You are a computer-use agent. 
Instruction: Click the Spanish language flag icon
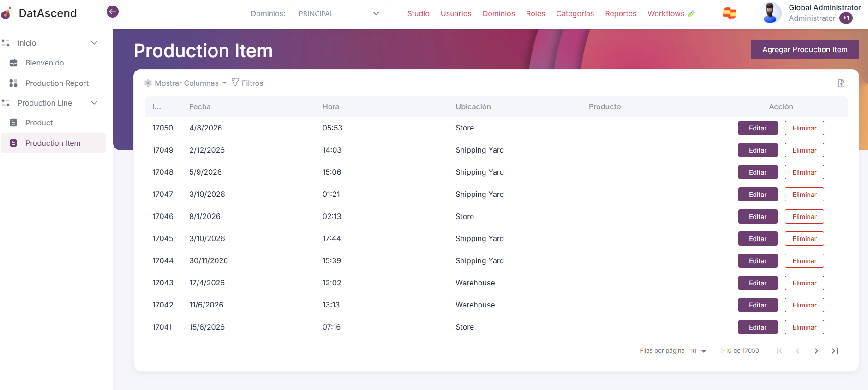coord(729,14)
